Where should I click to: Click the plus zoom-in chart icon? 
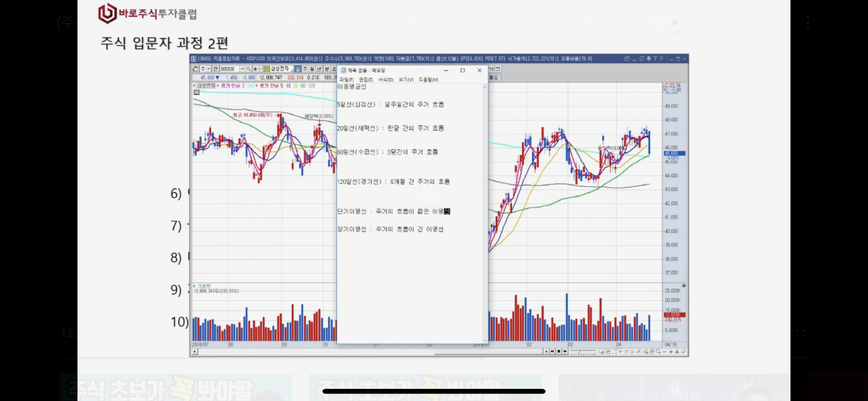[671, 351]
